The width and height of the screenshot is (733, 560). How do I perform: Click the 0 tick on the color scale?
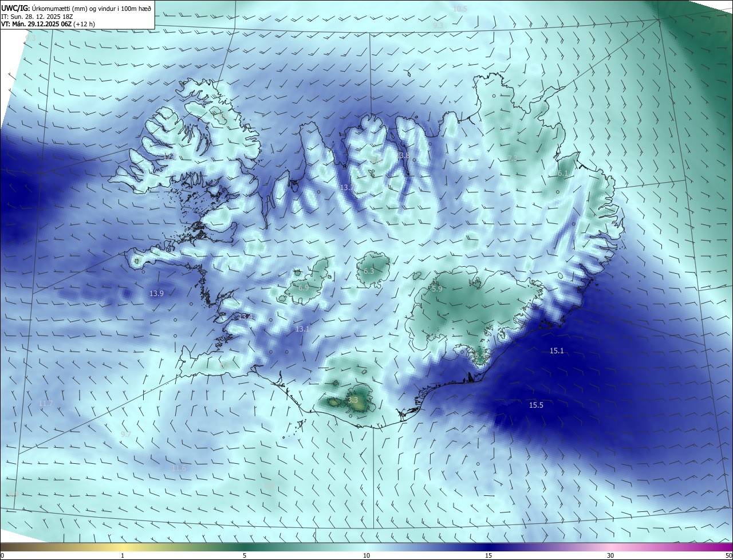(x=2, y=556)
